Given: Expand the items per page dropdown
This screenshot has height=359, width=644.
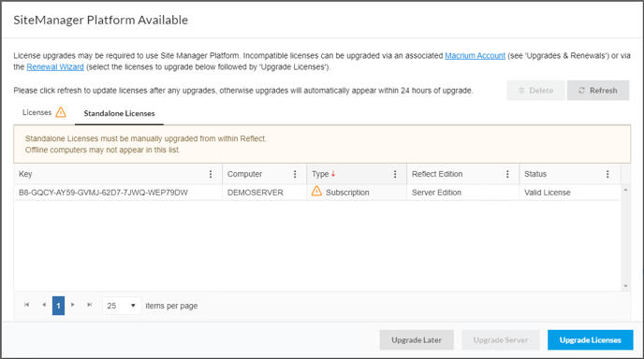Looking at the screenshot, I should (122, 306).
